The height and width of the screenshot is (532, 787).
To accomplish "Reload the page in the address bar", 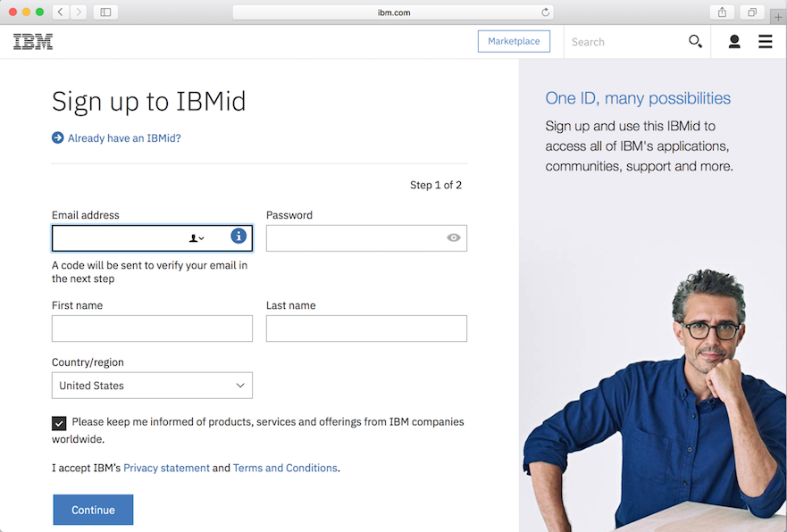I will click(545, 12).
